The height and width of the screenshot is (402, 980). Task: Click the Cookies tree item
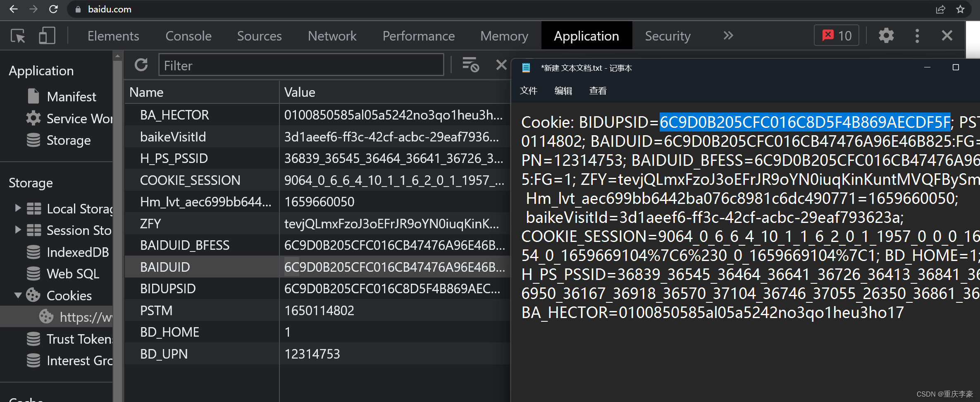[x=59, y=295]
